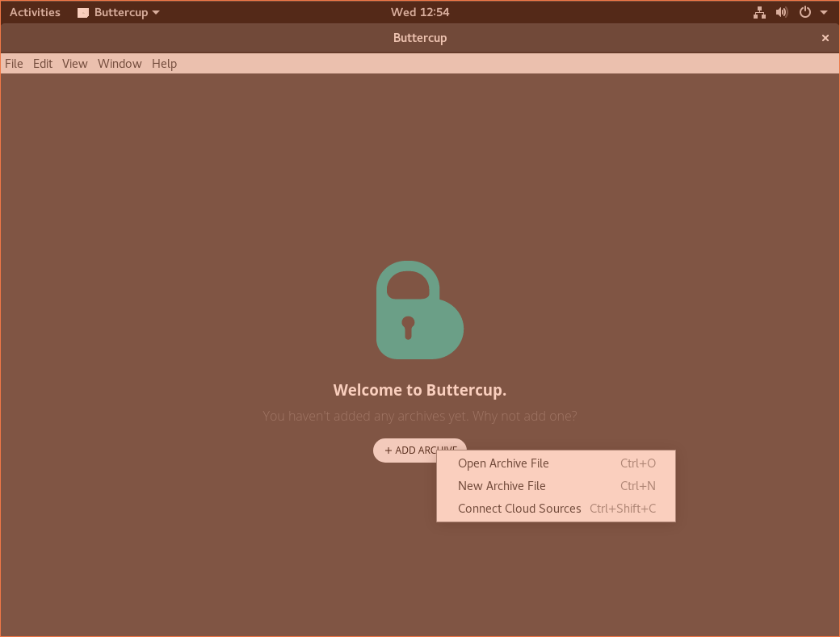
Task: Click the 'You haven't added any archives yet' text
Action: [x=420, y=416]
